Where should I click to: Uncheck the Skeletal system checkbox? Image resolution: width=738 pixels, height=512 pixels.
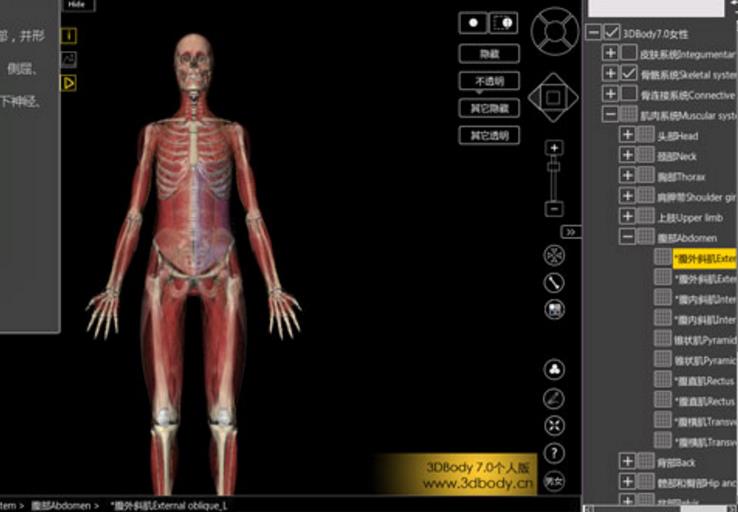point(629,73)
